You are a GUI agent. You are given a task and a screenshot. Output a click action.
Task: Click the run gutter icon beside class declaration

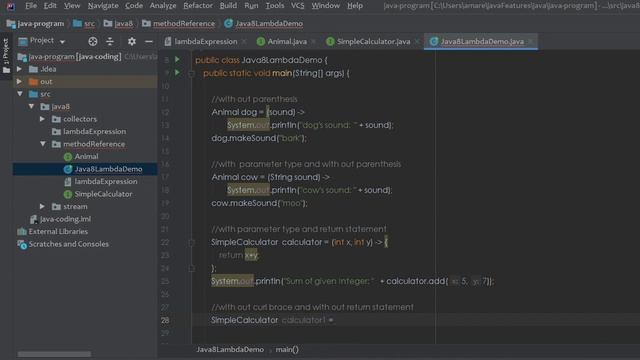[x=178, y=60]
